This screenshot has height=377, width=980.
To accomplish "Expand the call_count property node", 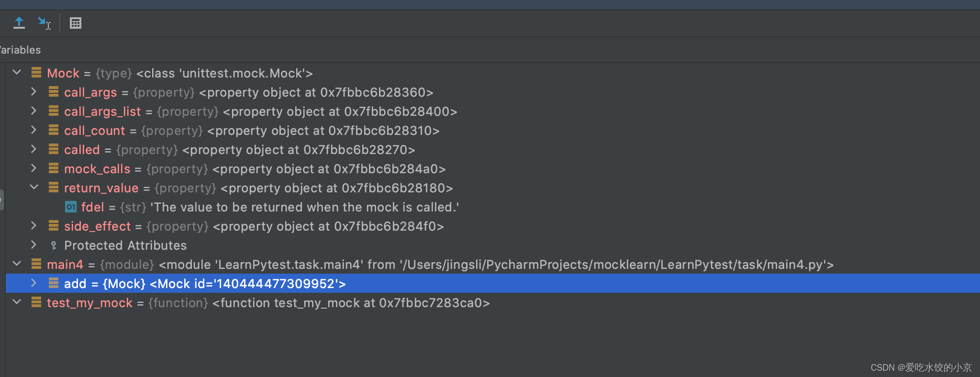I will click(33, 130).
